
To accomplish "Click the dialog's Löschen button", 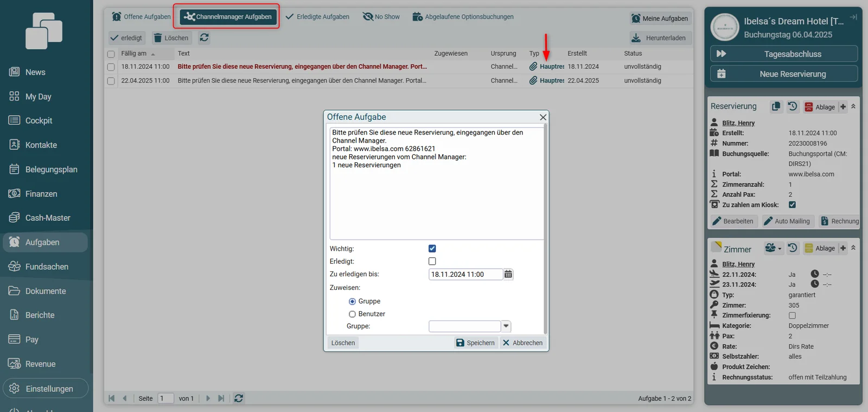I will tap(343, 343).
